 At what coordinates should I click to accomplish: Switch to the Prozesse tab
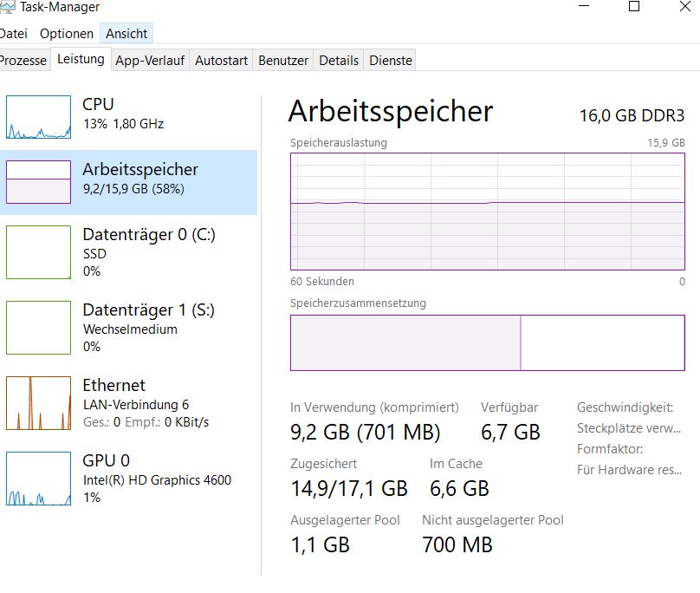click(x=23, y=61)
